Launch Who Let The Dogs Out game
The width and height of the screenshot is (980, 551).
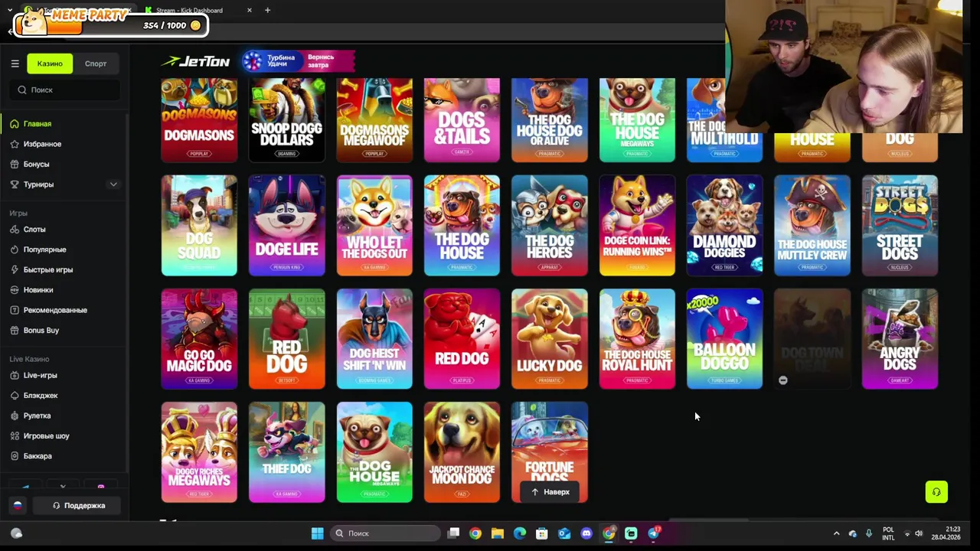[374, 225]
